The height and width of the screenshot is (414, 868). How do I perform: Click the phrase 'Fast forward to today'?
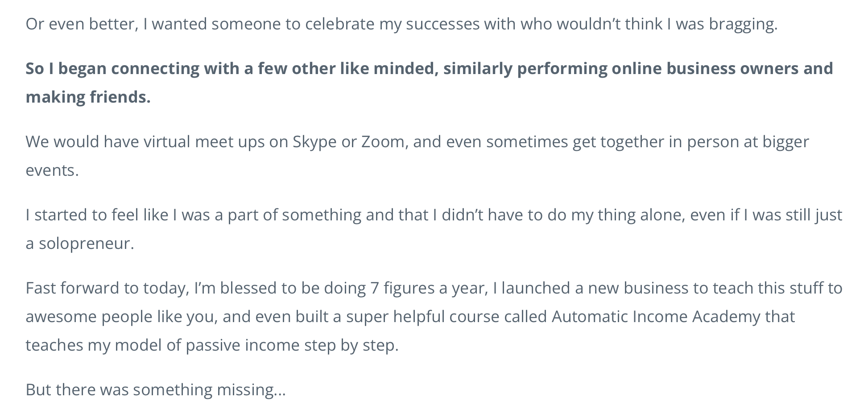coord(106,288)
